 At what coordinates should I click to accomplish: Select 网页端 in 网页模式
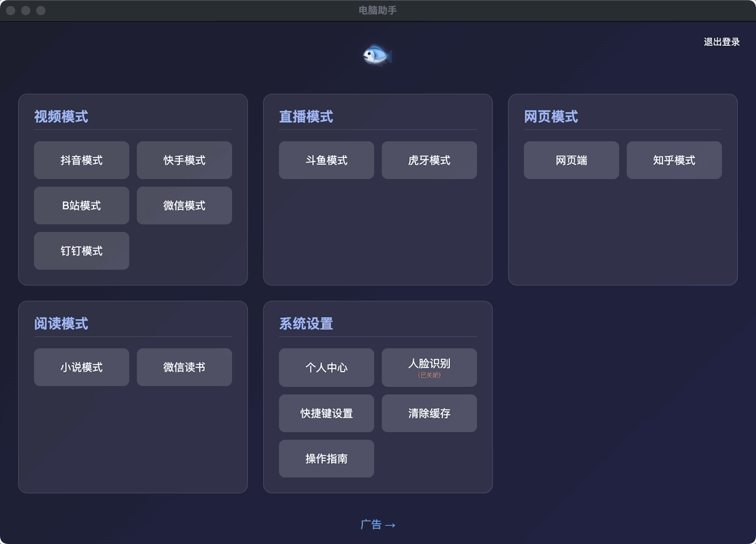[x=571, y=160]
